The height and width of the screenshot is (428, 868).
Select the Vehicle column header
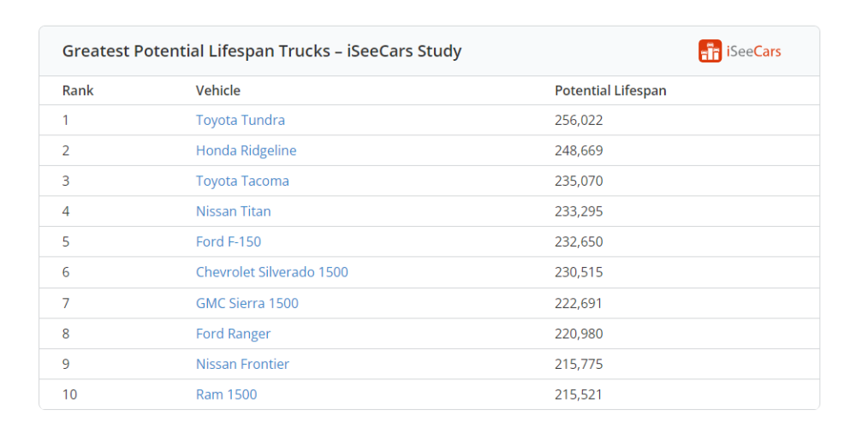218,90
